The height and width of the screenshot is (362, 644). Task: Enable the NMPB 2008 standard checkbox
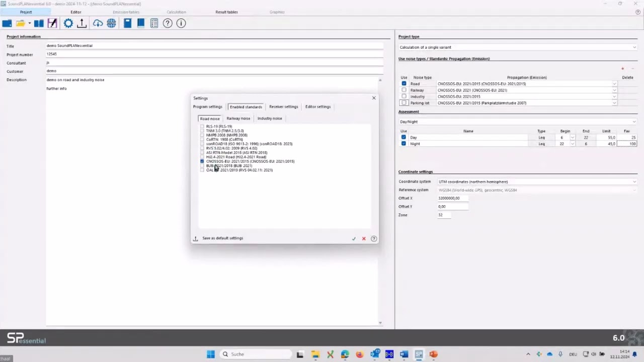(x=202, y=135)
